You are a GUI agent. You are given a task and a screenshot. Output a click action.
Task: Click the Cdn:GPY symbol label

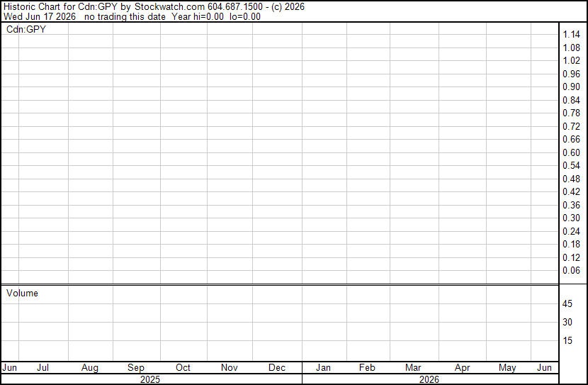click(x=26, y=29)
